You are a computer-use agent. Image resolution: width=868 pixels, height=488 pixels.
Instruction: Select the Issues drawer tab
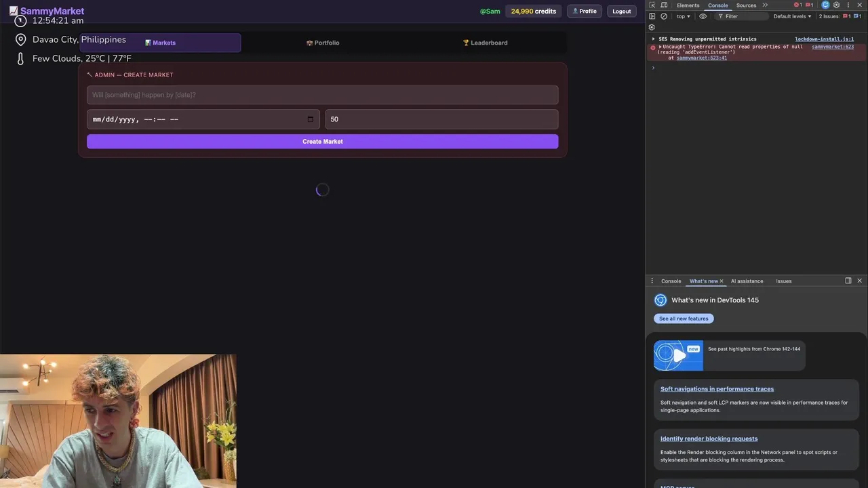tap(783, 281)
